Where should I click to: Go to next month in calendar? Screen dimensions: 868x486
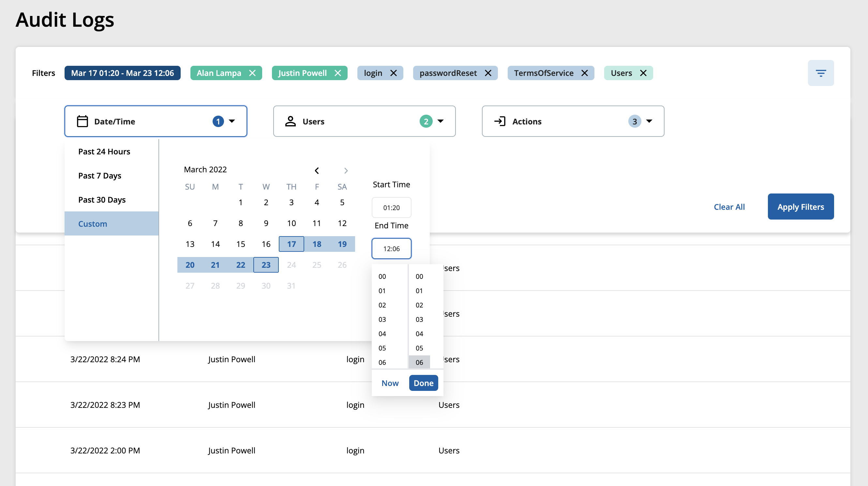tap(346, 171)
